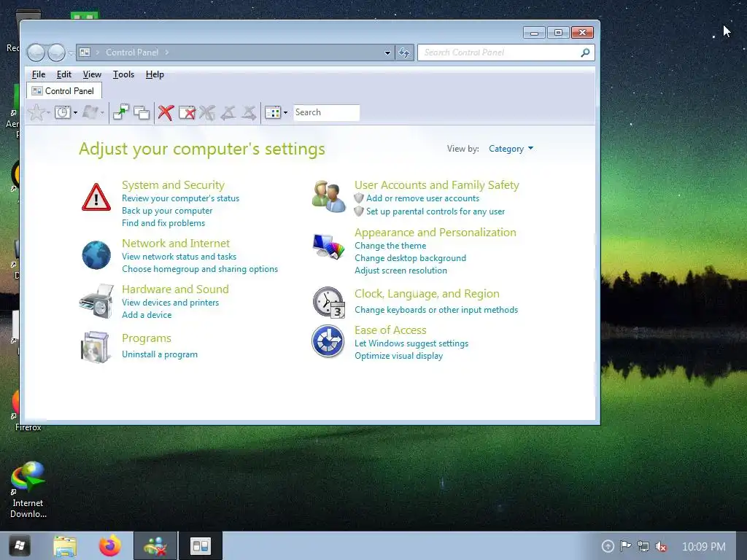Show hidden tray icons arrow
This screenshot has height=560, width=747.
click(x=608, y=546)
